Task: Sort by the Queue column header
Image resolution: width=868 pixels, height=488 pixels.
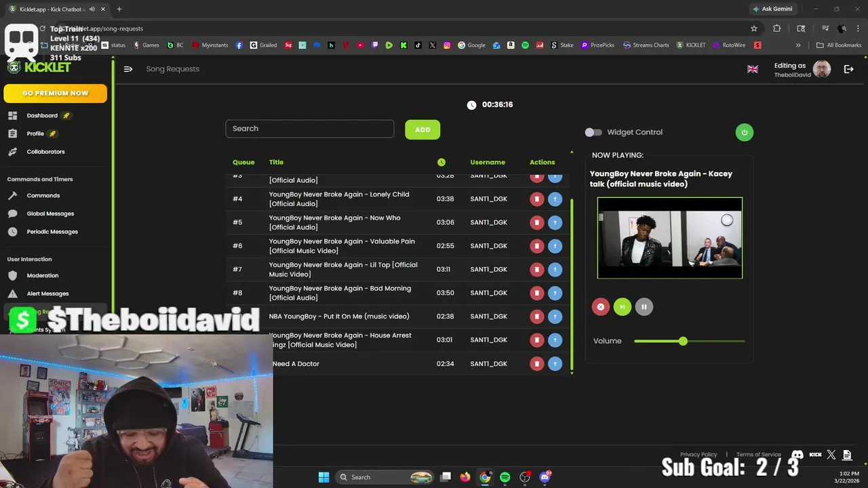Action: tap(243, 162)
